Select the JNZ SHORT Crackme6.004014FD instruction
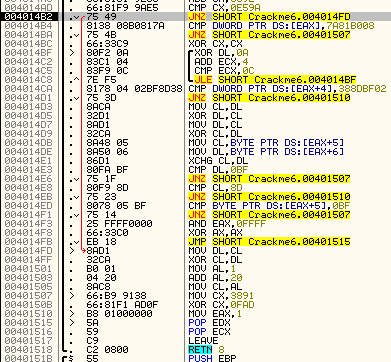Image resolution: width=391 pixels, height=362 pixels. click(269, 17)
